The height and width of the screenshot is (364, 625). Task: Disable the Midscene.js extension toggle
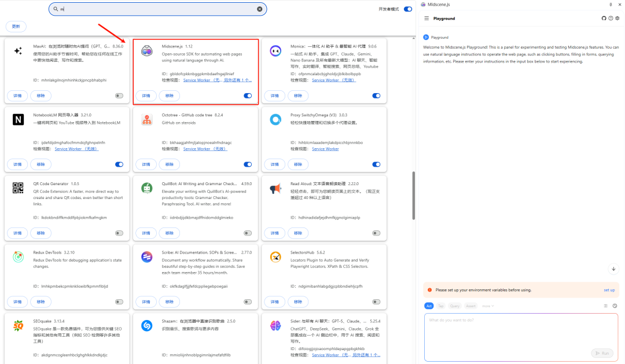click(248, 95)
